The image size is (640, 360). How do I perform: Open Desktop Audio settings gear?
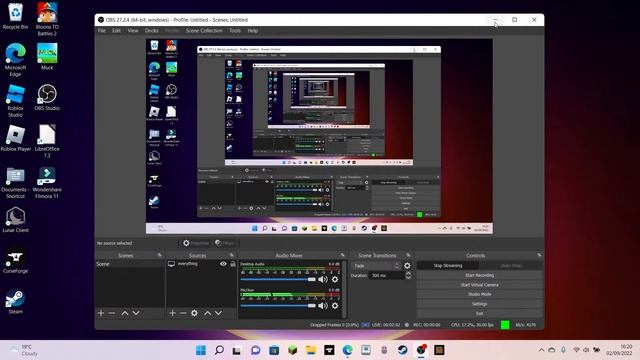[x=335, y=279]
